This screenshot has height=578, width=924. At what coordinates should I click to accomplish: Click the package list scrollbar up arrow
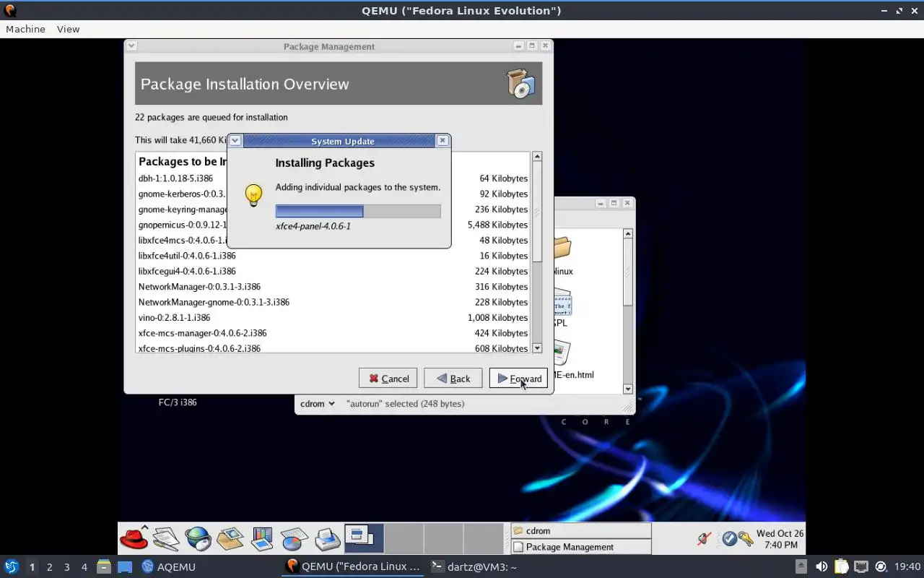537,157
